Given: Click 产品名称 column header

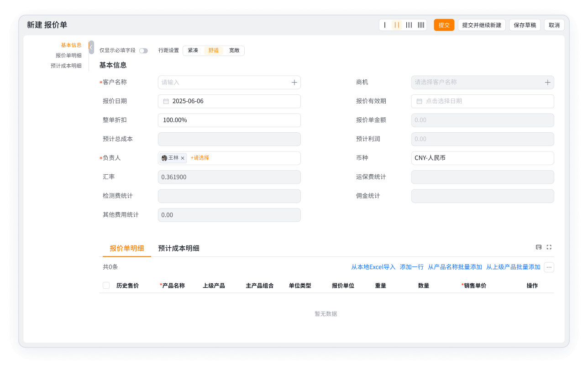Looking at the screenshot, I should point(173,286).
